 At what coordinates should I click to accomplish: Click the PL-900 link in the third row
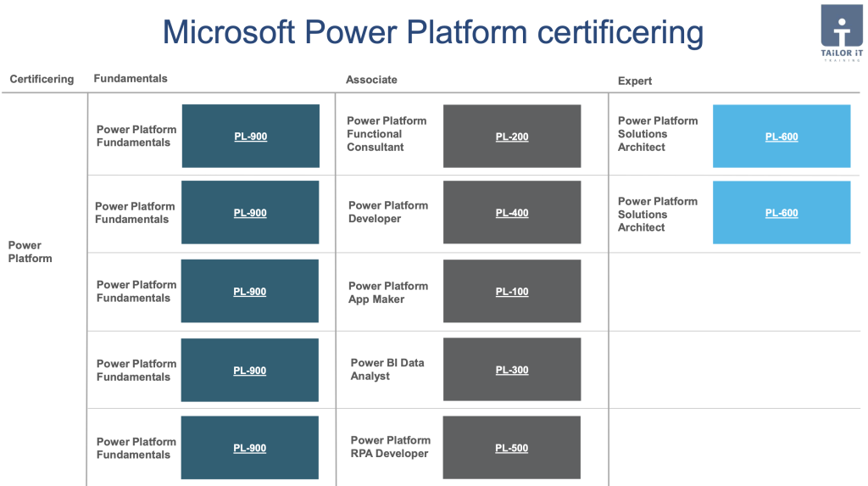point(250,292)
